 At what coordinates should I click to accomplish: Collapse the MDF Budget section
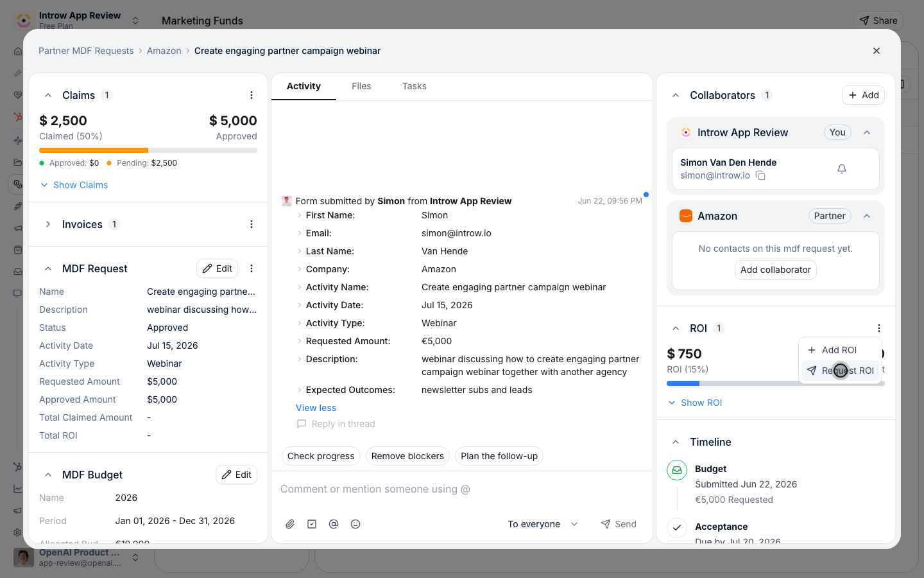(48, 475)
